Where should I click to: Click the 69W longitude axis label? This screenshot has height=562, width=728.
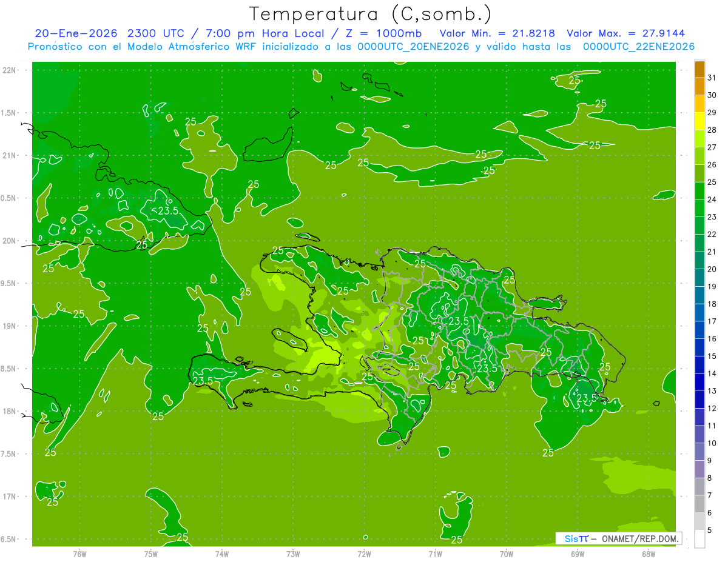577,554
